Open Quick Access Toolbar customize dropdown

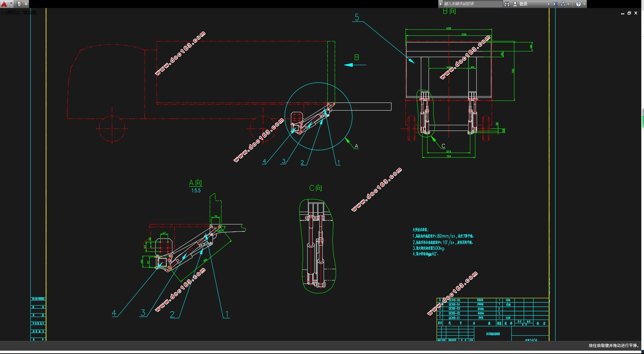click(26, 4)
